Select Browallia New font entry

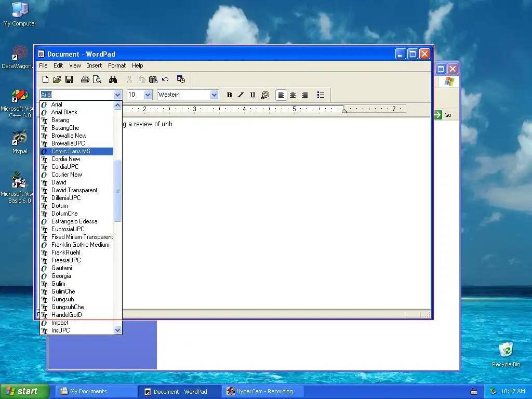pyautogui.click(x=77, y=136)
